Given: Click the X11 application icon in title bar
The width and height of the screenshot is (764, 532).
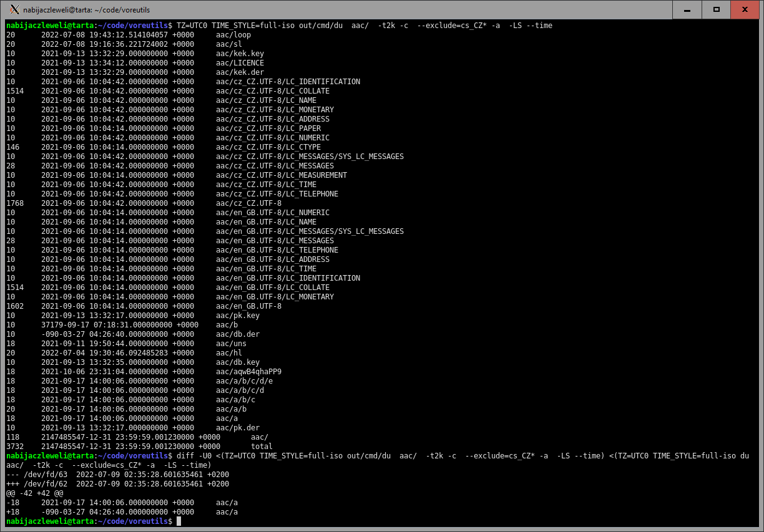Looking at the screenshot, I should point(14,10).
